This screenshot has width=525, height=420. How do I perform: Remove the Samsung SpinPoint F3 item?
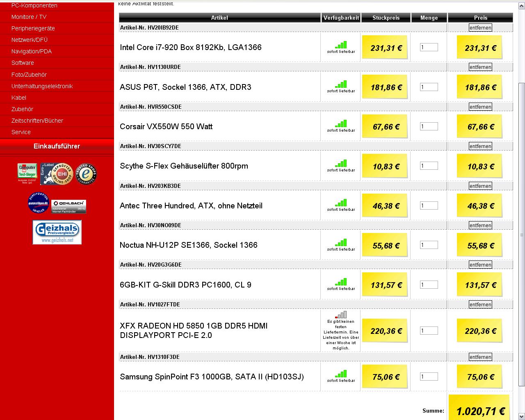[480, 357]
